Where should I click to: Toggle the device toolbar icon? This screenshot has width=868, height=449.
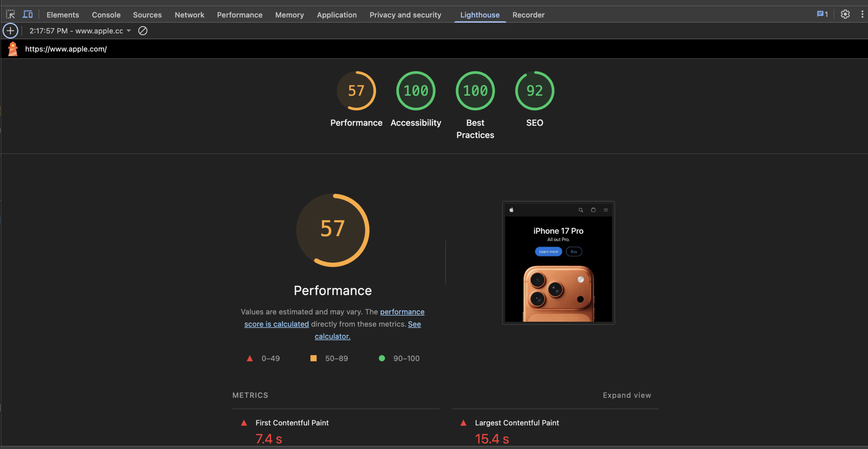28,15
